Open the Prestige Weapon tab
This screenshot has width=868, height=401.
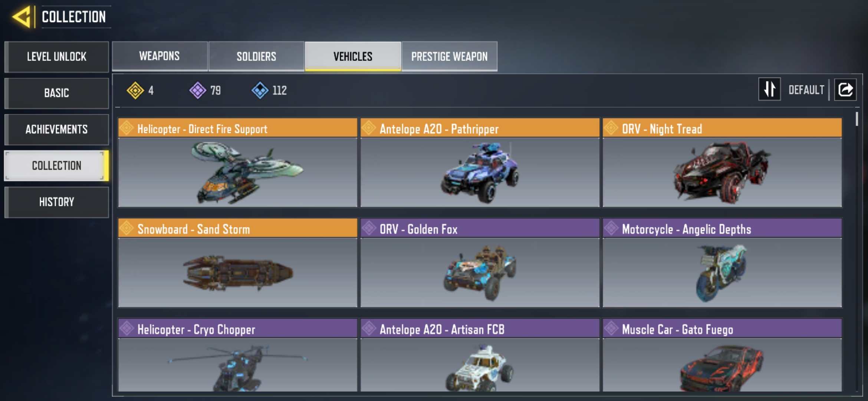(x=449, y=56)
